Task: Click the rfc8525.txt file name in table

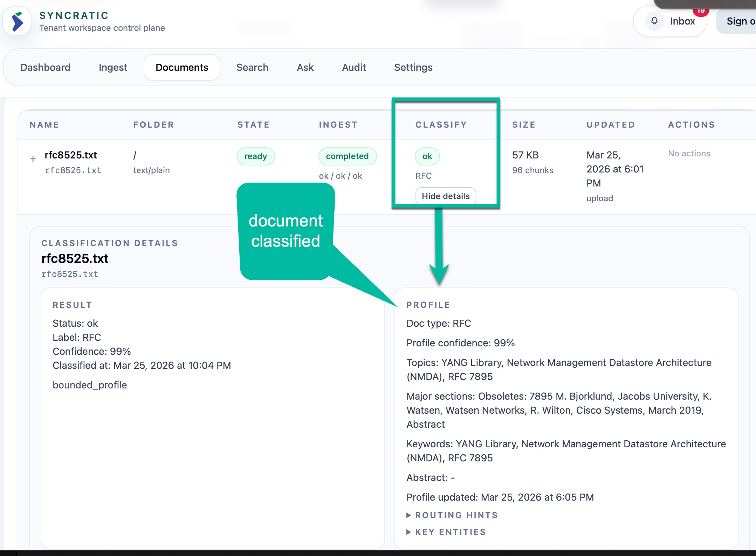Action: click(x=71, y=155)
